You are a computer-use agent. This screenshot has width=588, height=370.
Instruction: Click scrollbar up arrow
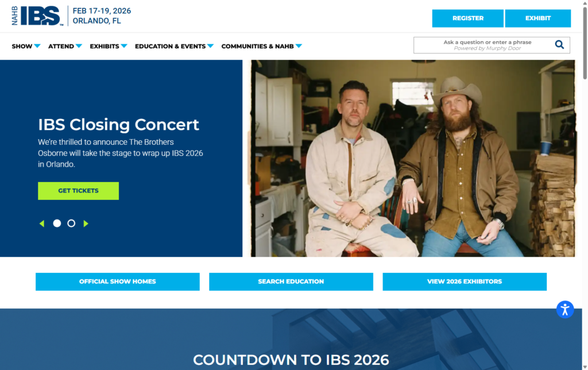click(585, 3)
